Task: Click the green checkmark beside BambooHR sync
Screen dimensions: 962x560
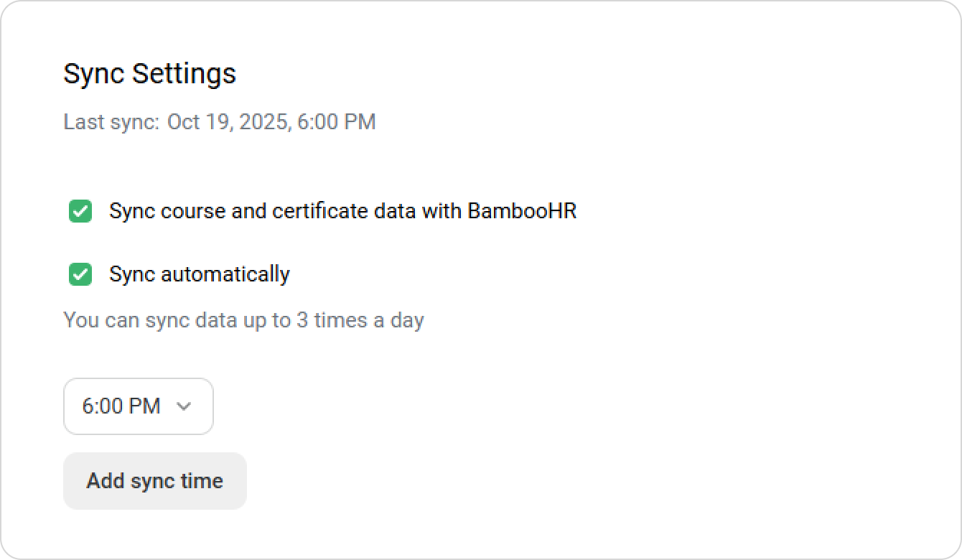Action: click(x=80, y=211)
